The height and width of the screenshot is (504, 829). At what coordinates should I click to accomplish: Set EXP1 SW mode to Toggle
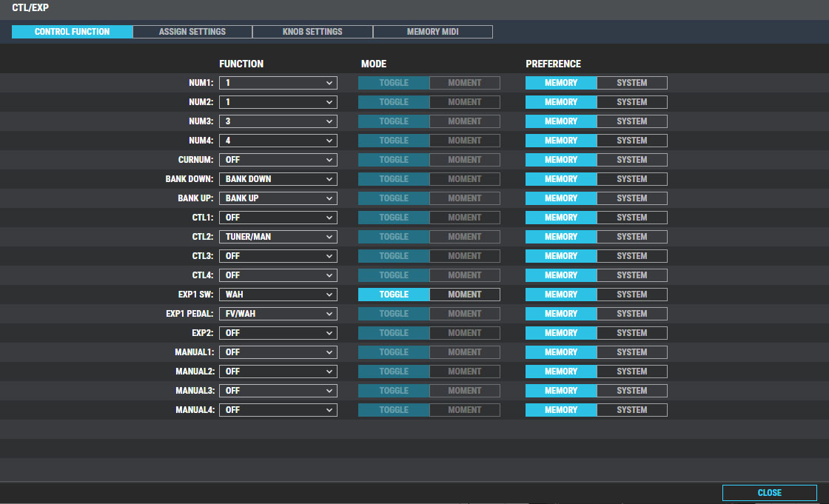394,295
